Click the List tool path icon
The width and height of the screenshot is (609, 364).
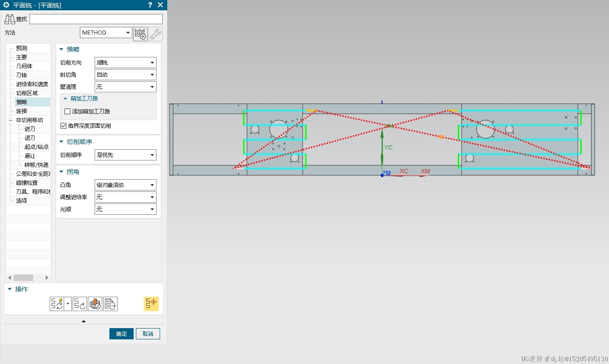[x=110, y=304]
